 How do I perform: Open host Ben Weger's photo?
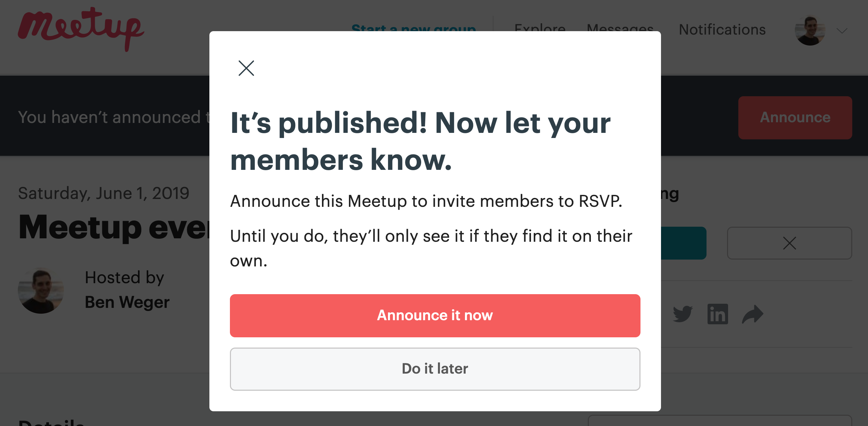click(41, 290)
